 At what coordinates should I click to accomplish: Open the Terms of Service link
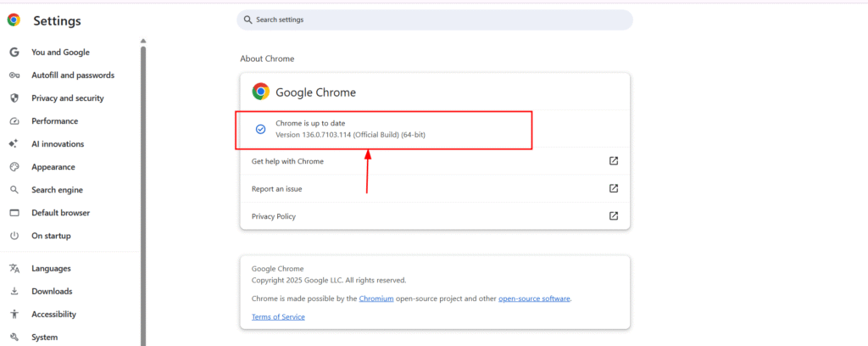click(x=278, y=316)
